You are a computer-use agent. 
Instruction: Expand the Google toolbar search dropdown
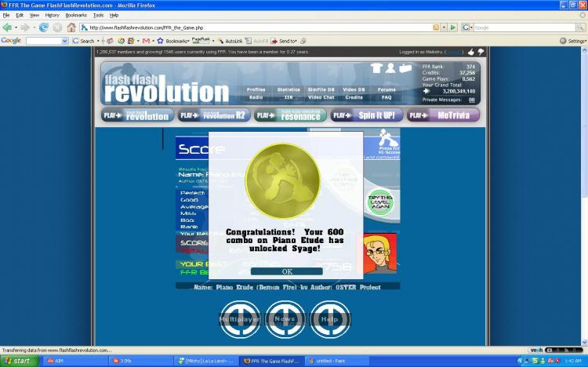coord(65,41)
